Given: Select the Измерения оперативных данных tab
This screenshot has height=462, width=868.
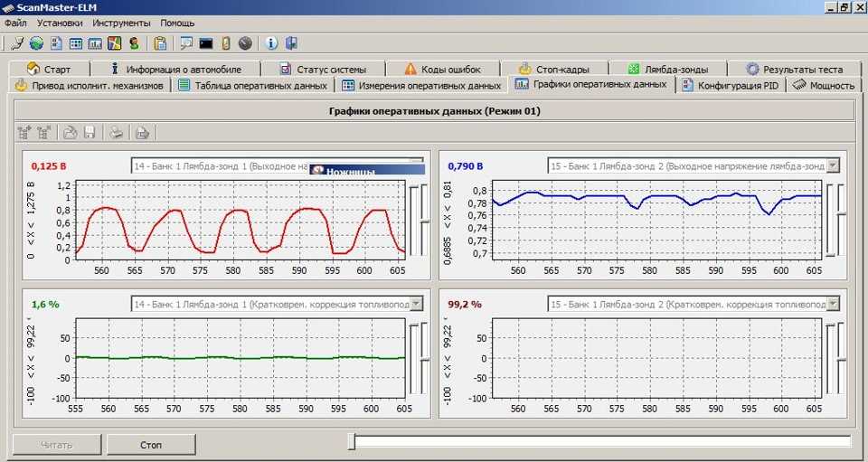Looking at the screenshot, I should (x=421, y=85).
